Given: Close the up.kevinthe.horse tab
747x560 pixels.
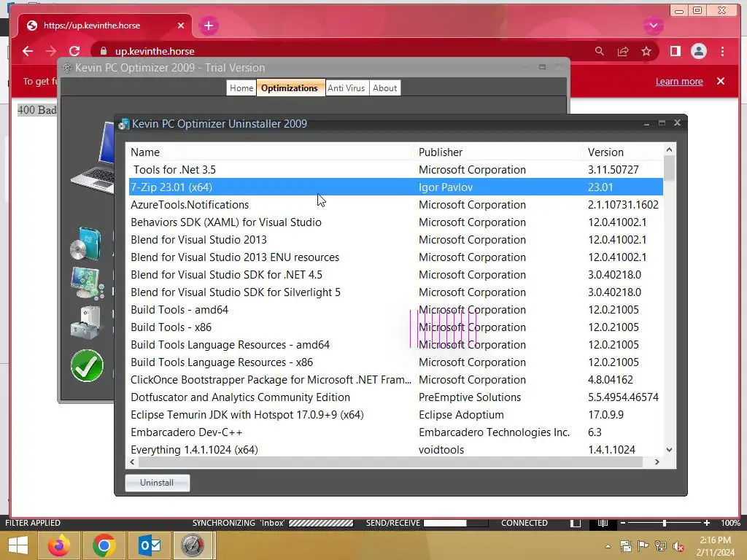Looking at the screenshot, I should [x=181, y=26].
